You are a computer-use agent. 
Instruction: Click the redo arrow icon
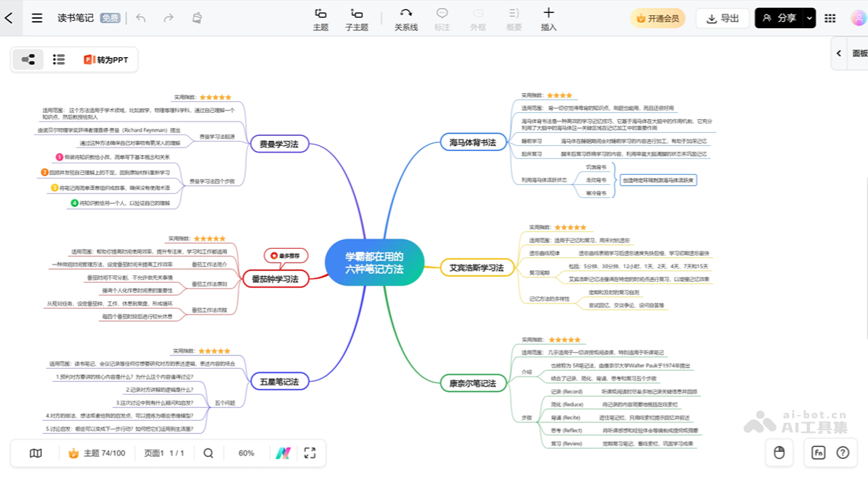pyautogui.click(x=169, y=18)
